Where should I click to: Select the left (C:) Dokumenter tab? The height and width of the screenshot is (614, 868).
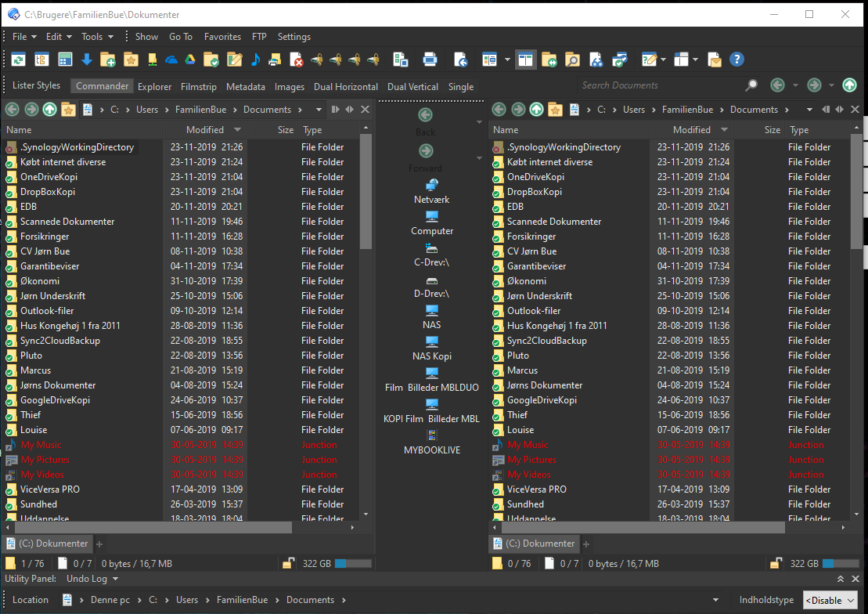[x=48, y=544]
